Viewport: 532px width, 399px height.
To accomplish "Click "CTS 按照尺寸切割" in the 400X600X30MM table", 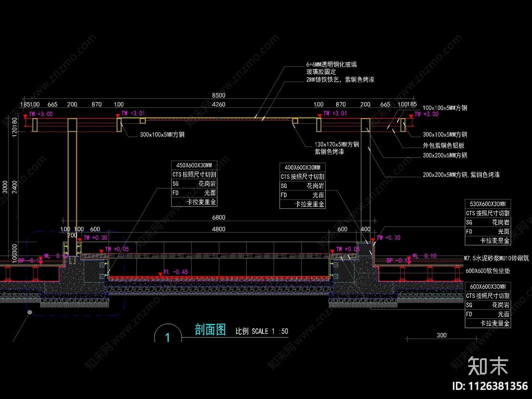I will (x=303, y=177).
